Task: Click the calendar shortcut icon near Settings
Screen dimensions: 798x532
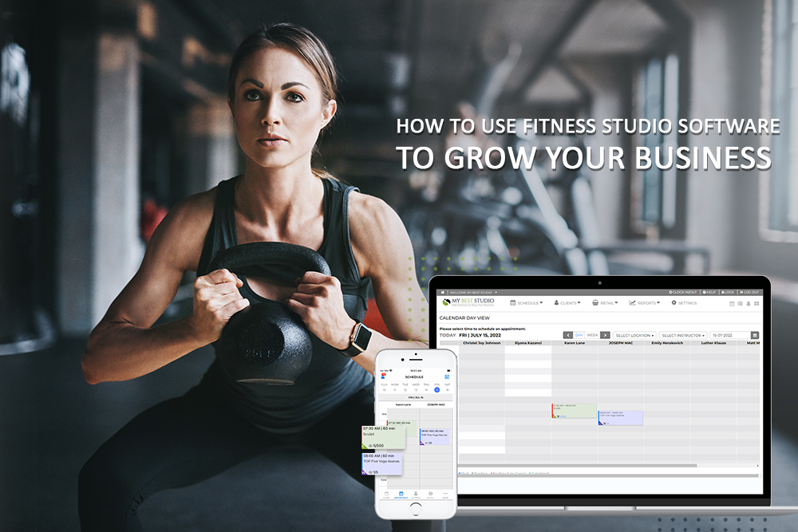Action: (x=732, y=304)
